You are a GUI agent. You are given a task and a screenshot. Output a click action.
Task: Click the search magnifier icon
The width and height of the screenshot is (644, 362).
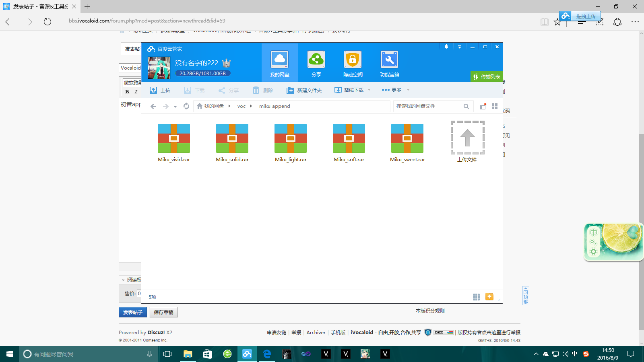(466, 106)
